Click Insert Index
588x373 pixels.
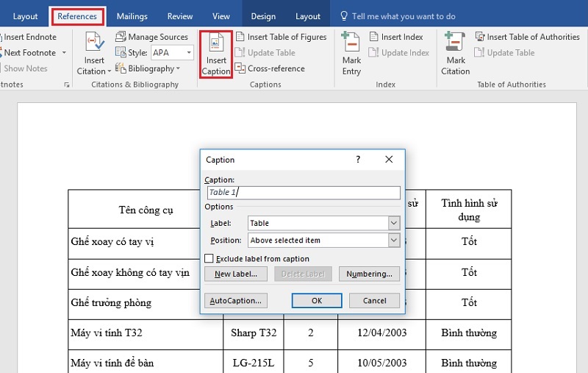pyautogui.click(x=396, y=37)
